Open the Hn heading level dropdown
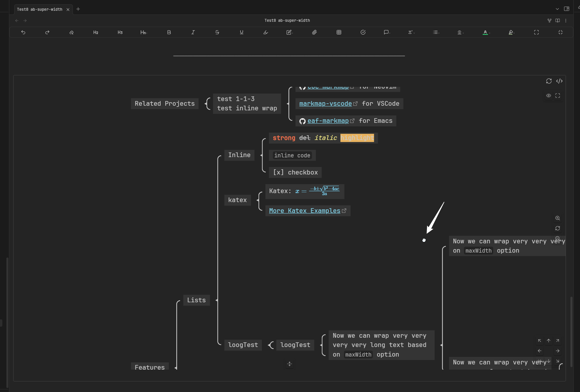 pos(143,32)
